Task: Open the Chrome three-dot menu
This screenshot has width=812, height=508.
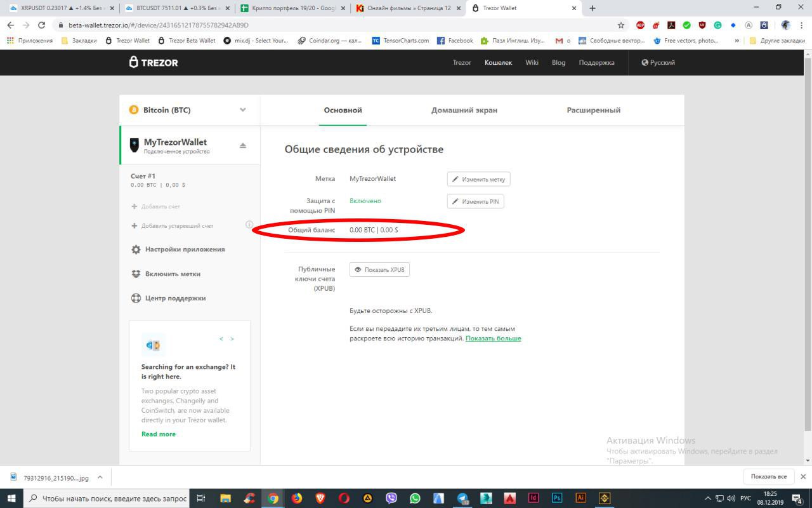Action: point(802,25)
